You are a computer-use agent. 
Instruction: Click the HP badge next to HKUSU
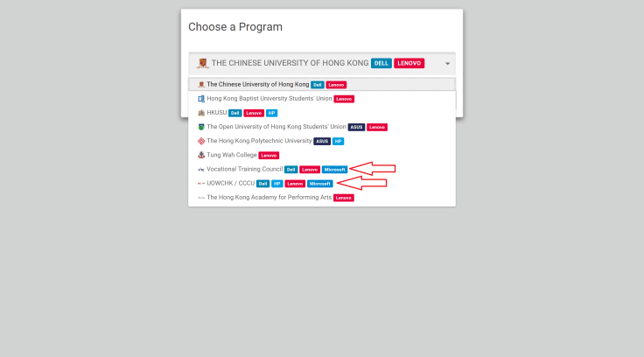tap(271, 113)
